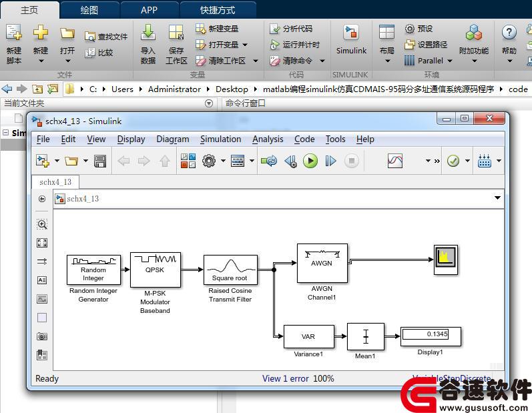Save the Simulink model with floppy icon
This screenshot has width=532, height=413.
99,161
